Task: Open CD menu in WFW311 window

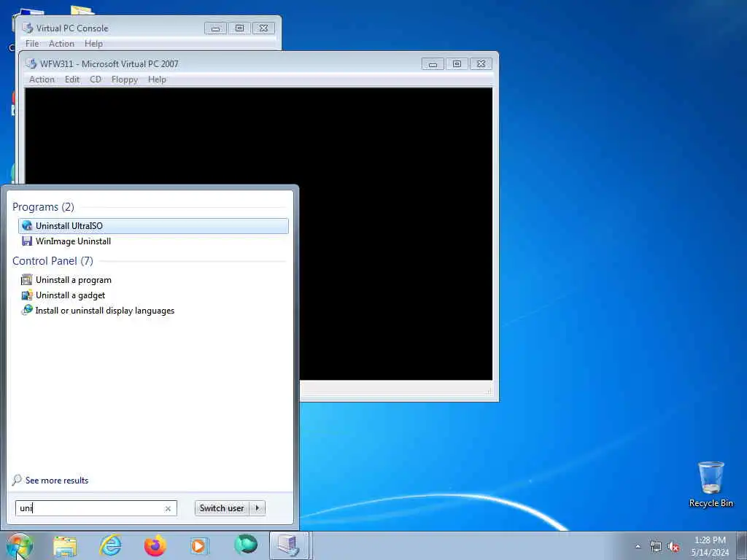Action: tap(96, 79)
